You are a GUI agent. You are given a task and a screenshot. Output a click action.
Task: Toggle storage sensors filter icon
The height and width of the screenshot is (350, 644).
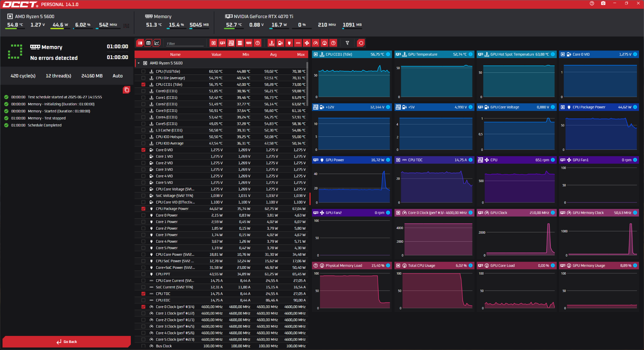coord(240,43)
